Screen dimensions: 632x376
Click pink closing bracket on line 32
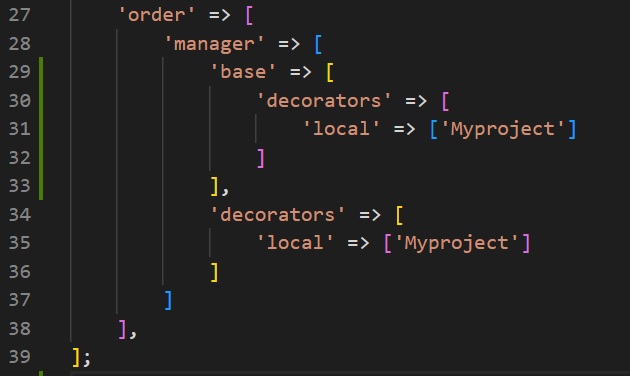click(x=261, y=158)
